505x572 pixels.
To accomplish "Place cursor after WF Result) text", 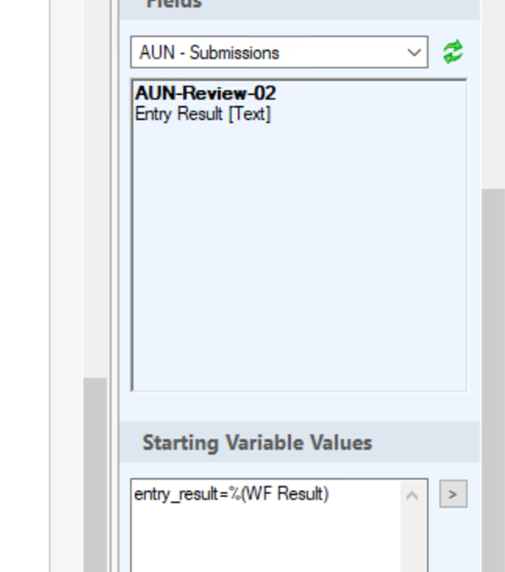I will [331, 494].
